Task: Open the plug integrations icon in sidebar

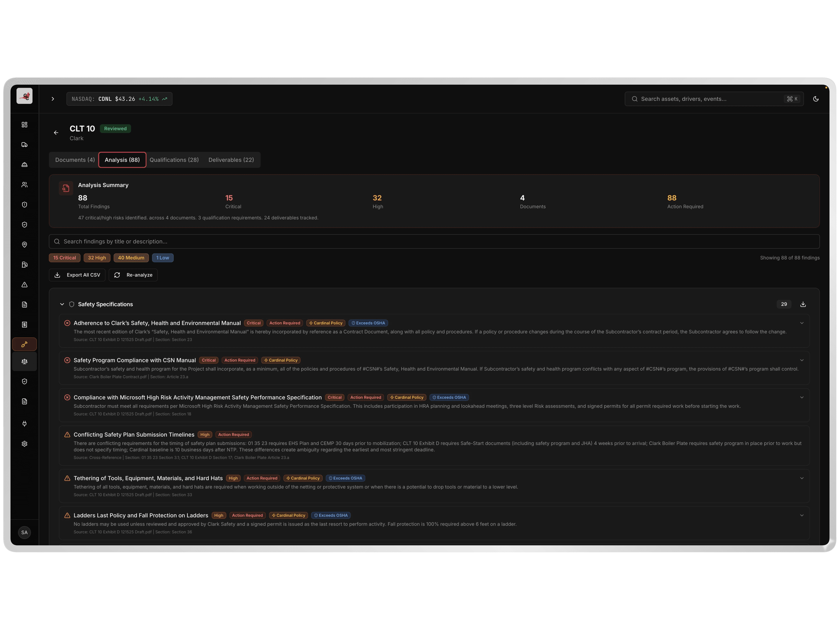Action: (24, 424)
